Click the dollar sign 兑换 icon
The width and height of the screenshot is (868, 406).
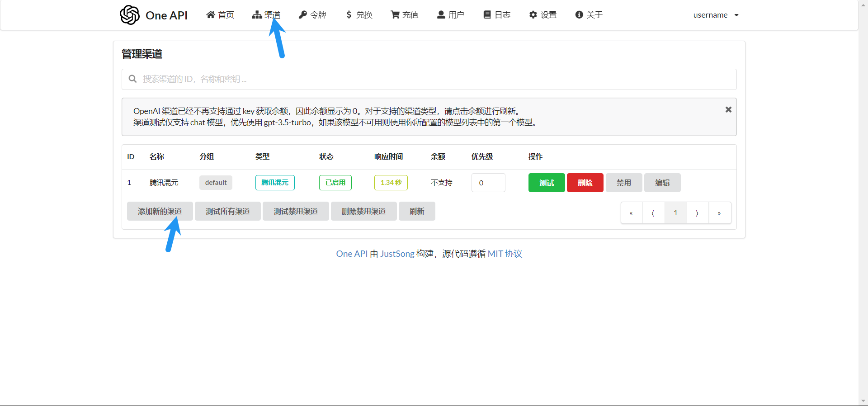(349, 15)
